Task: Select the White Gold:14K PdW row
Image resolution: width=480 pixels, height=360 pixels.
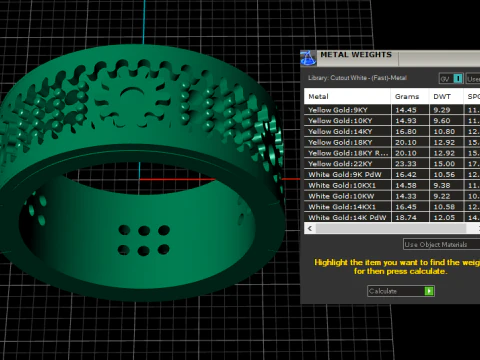Action: 392,217
